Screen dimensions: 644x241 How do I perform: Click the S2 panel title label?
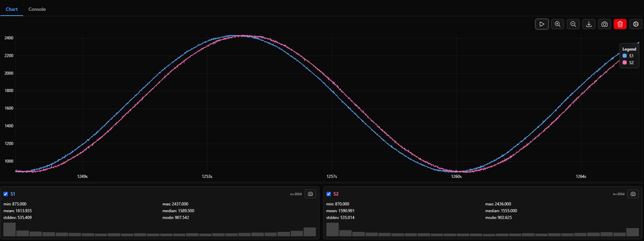tap(336, 194)
